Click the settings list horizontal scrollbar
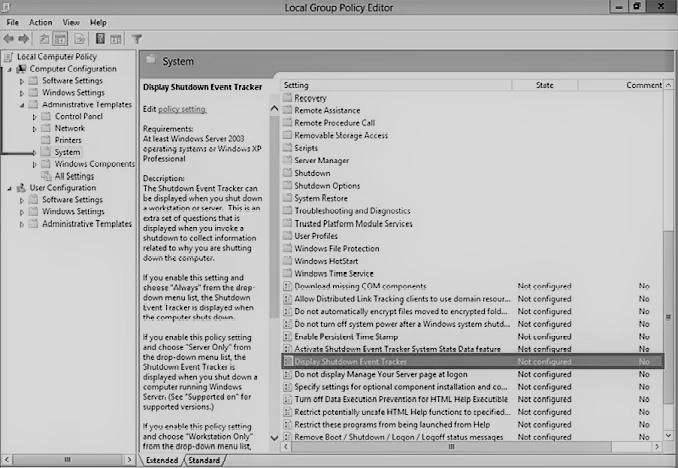 click(x=451, y=446)
